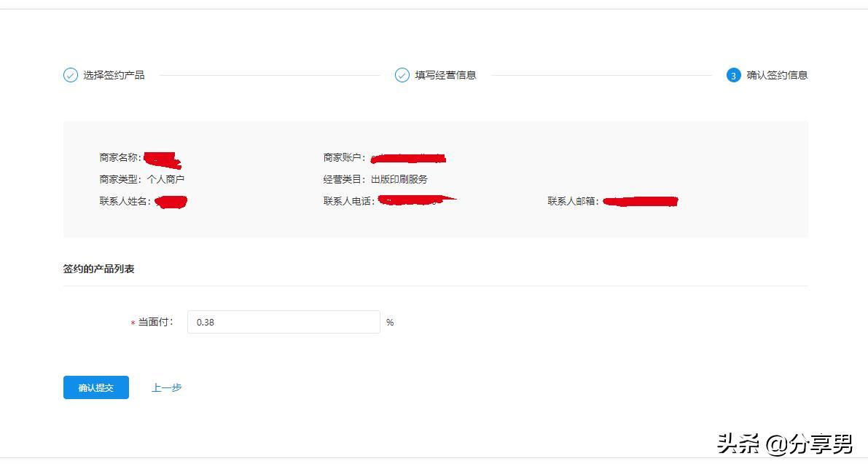Select the 确认签约信息 step label
The image size is (868, 469).
(x=777, y=75)
